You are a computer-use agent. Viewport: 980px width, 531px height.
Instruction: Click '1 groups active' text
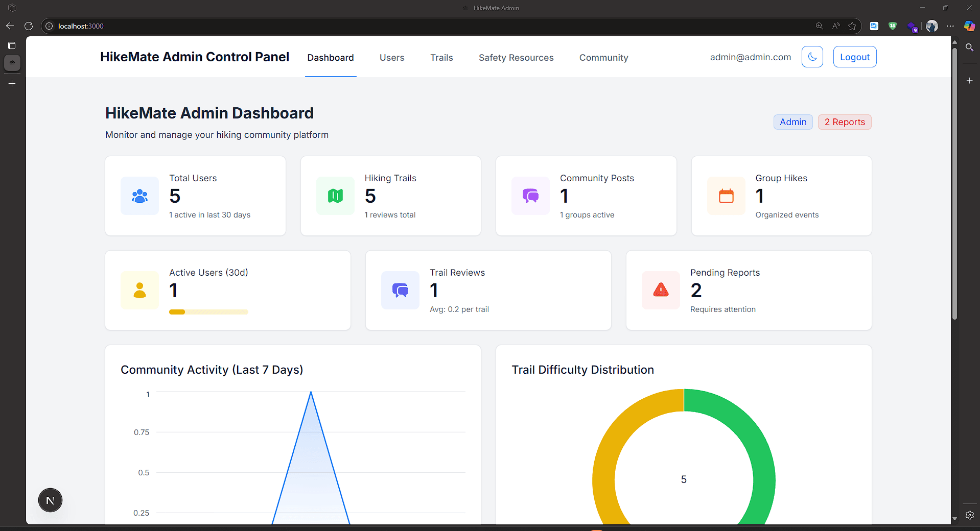click(587, 215)
